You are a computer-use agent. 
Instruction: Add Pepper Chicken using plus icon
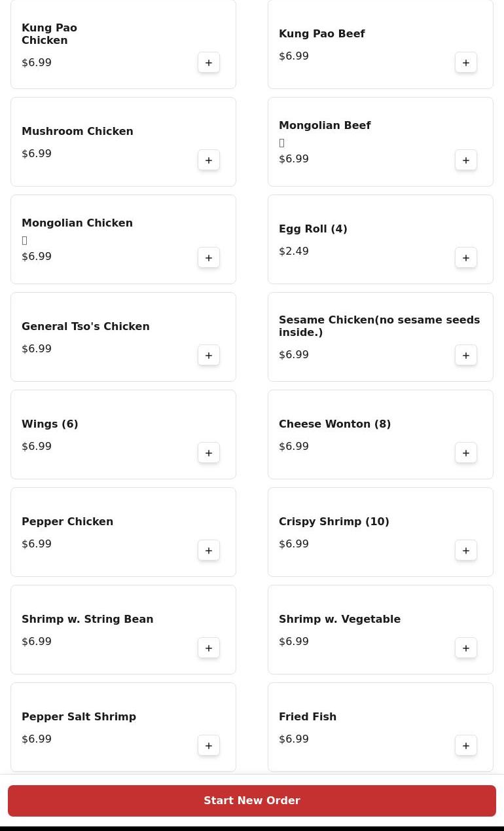[209, 551]
